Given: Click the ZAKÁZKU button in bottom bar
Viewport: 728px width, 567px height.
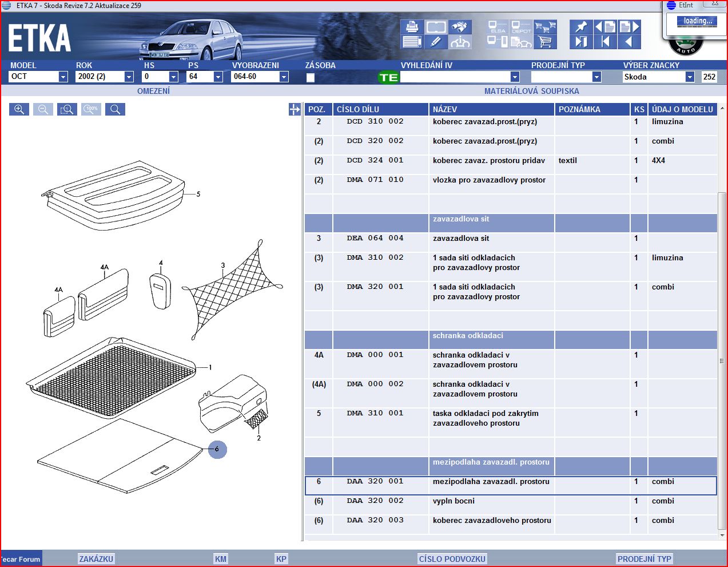Looking at the screenshot, I should [x=96, y=559].
